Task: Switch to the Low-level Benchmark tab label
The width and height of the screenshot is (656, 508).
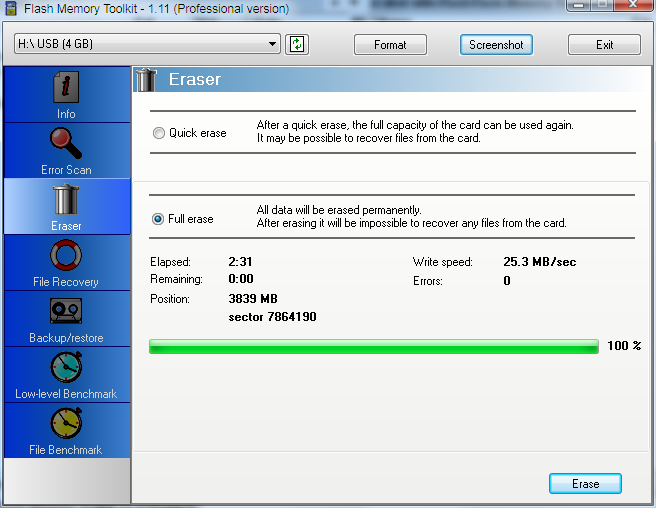Action: (66, 394)
